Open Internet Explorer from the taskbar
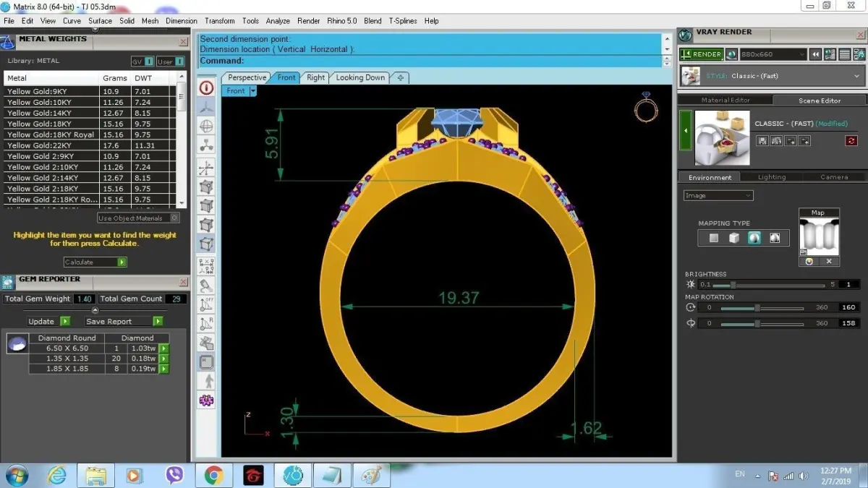 point(56,475)
